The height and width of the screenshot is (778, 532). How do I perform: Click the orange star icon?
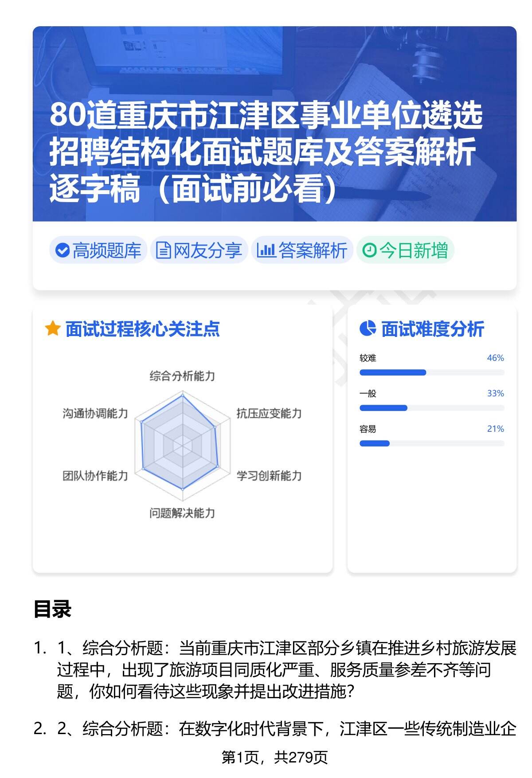tap(52, 329)
